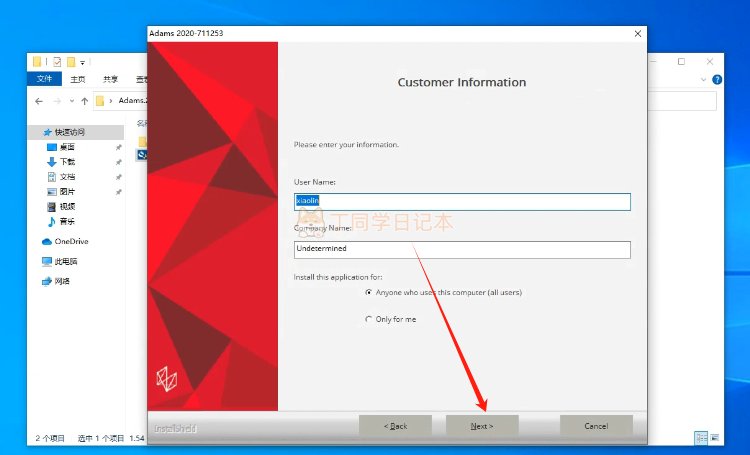Cancel the Adams installation

[596, 425]
